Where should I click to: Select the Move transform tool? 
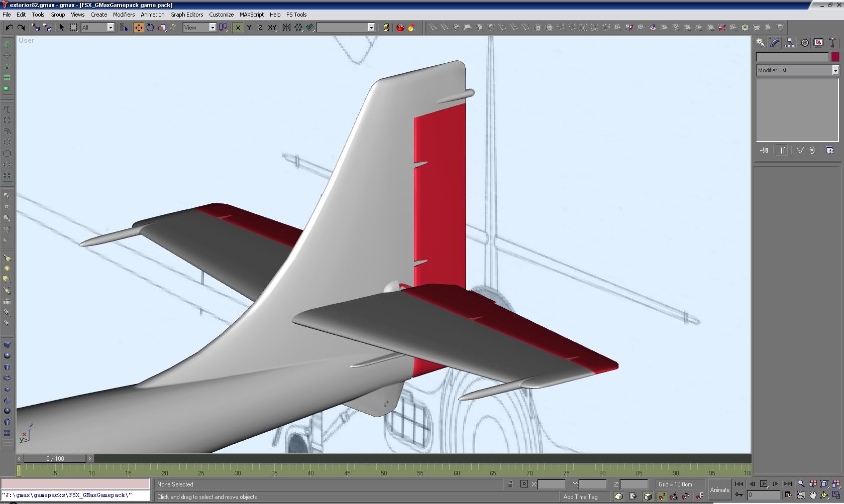pyautogui.click(x=138, y=28)
